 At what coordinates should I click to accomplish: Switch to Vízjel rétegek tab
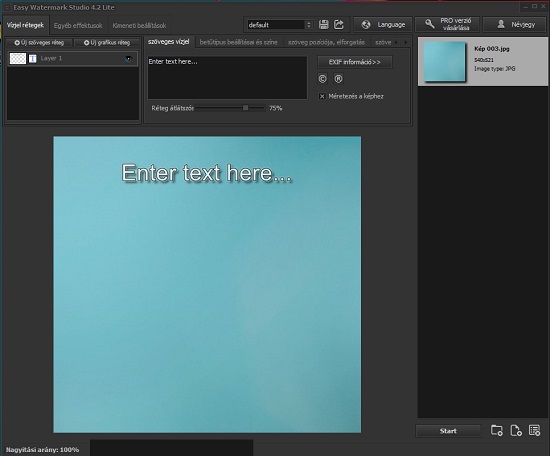pyautogui.click(x=25, y=25)
